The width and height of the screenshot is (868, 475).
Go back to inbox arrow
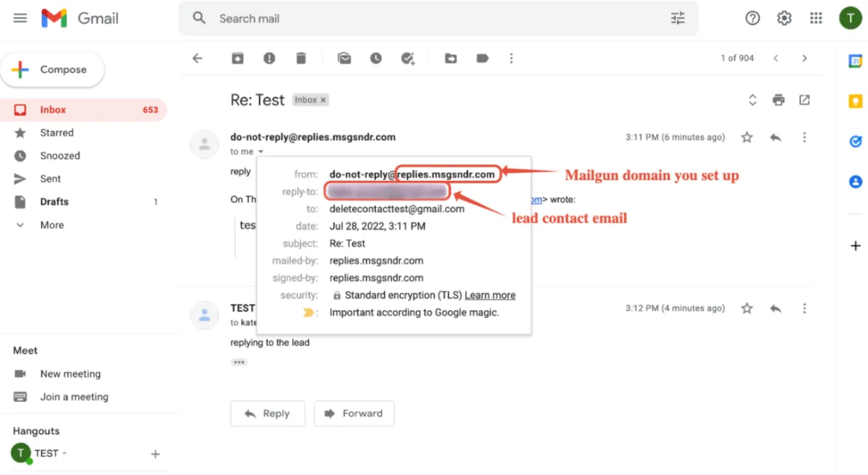(x=197, y=59)
